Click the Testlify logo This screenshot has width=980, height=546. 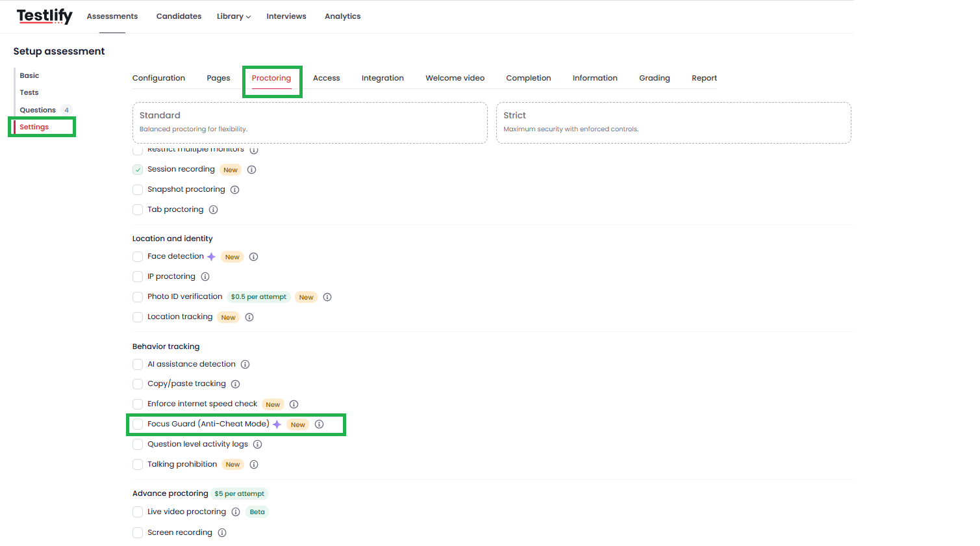44,16
